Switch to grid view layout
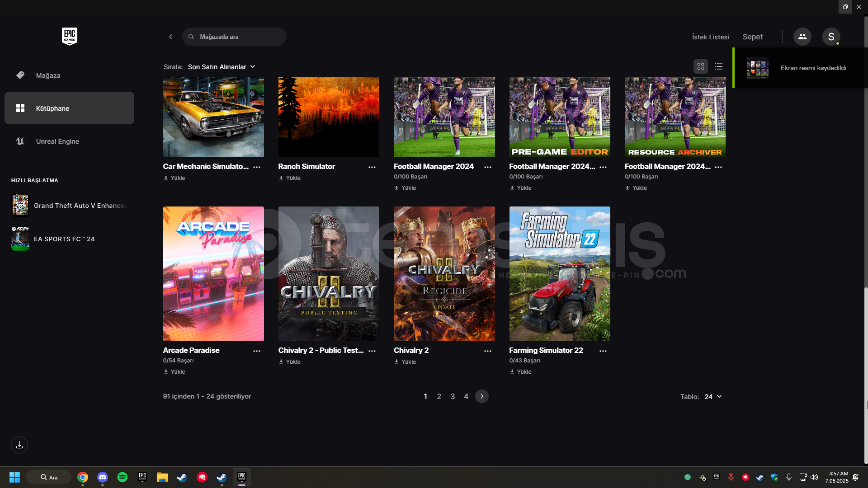 click(x=700, y=66)
